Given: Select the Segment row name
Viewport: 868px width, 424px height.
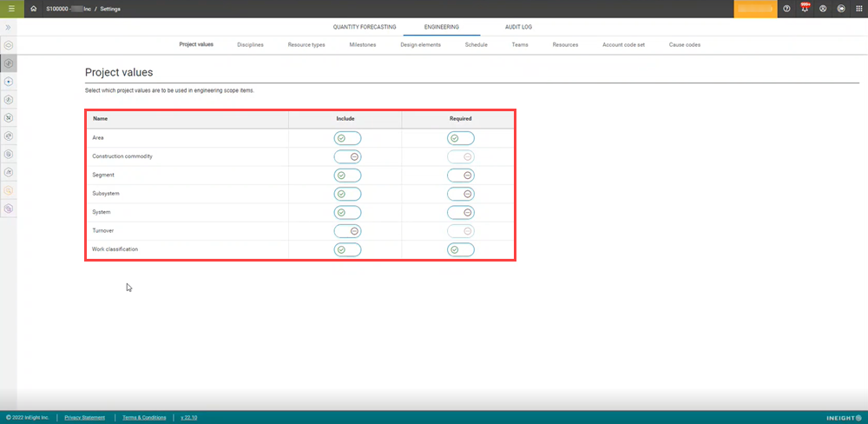Looking at the screenshot, I should [x=103, y=176].
